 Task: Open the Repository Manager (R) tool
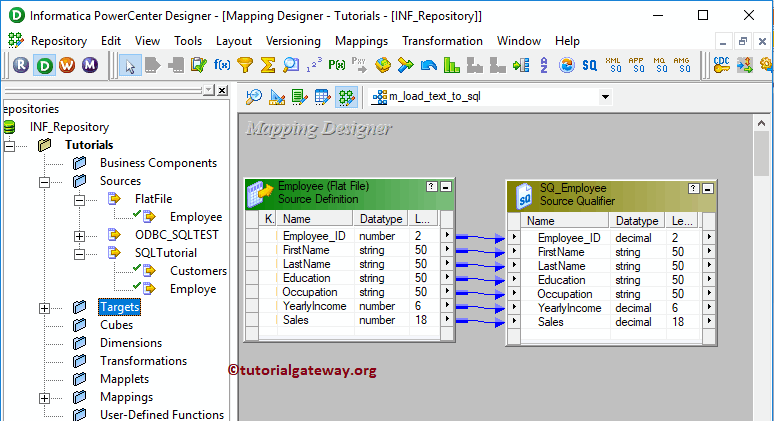pyautogui.click(x=21, y=65)
